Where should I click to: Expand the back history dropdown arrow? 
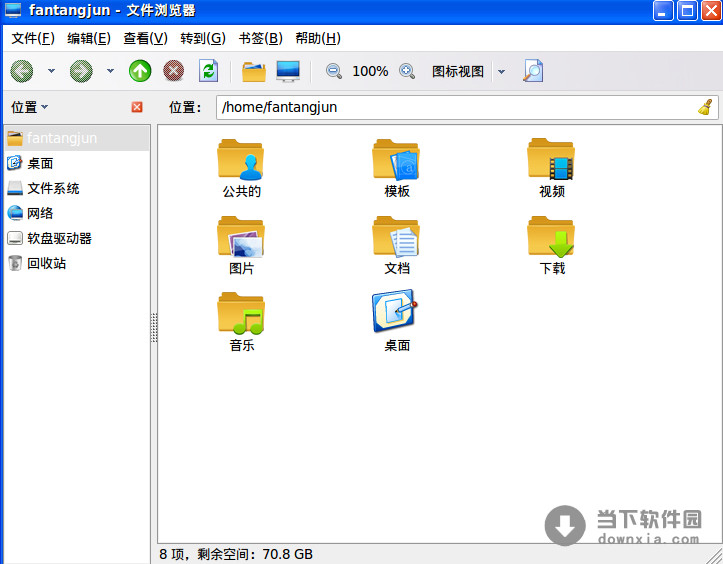point(52,71)
